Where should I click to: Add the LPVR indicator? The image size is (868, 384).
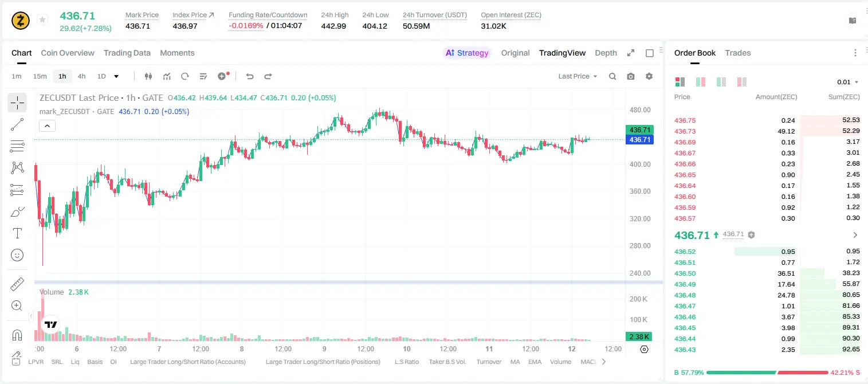click(x=36, y=362)
